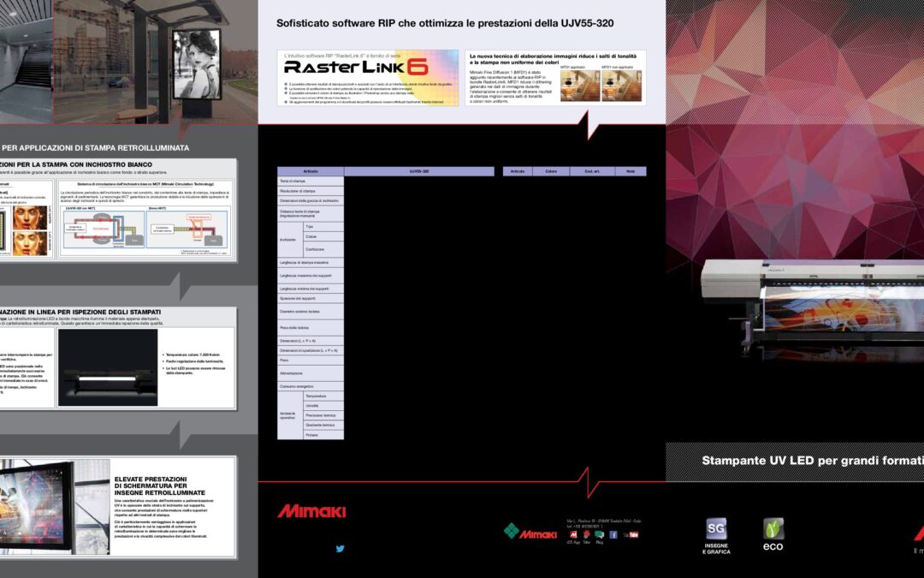Click the 'Larghezza di stampa massima' row
The image size is (924, 578).
(x=311, y=263)
